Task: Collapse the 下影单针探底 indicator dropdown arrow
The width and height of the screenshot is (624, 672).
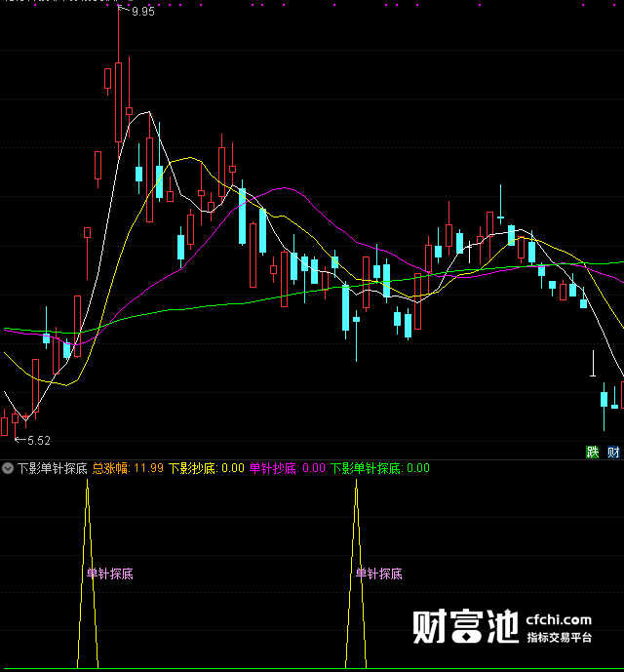Action: point(8,468)
